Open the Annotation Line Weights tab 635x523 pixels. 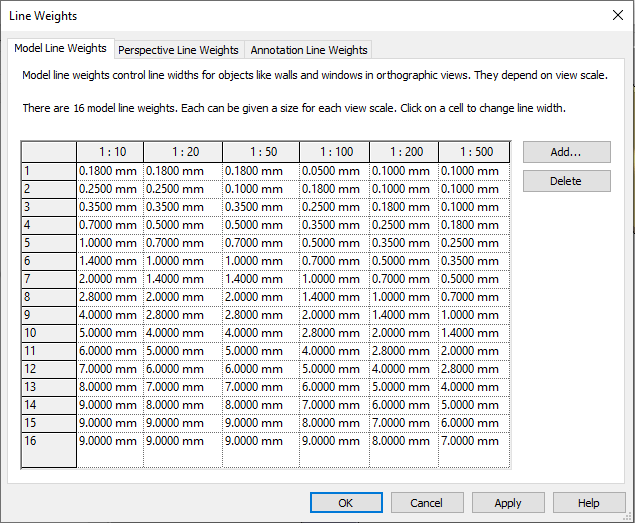(x=309, y=50)
